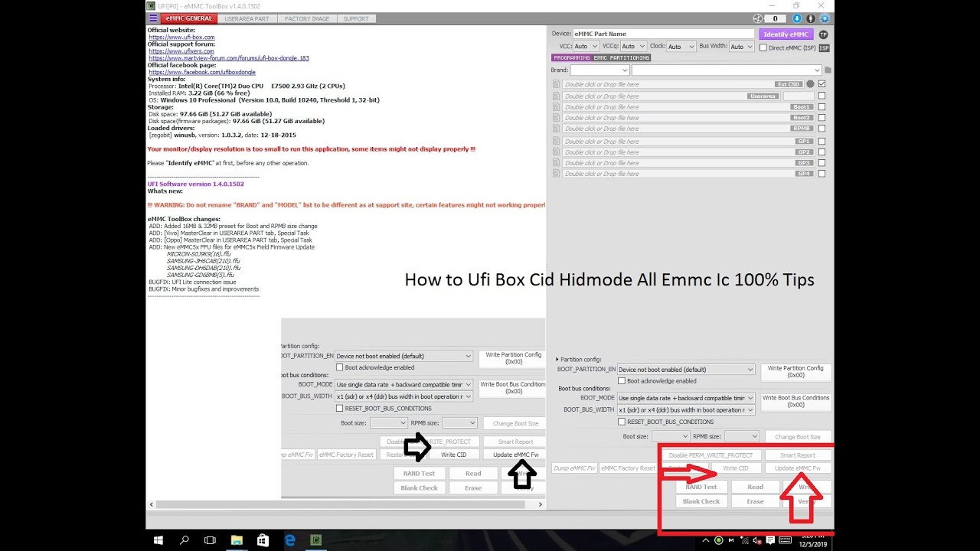Click the blue download updates icon
980x551 pixels.
click(x=797, y=18)
